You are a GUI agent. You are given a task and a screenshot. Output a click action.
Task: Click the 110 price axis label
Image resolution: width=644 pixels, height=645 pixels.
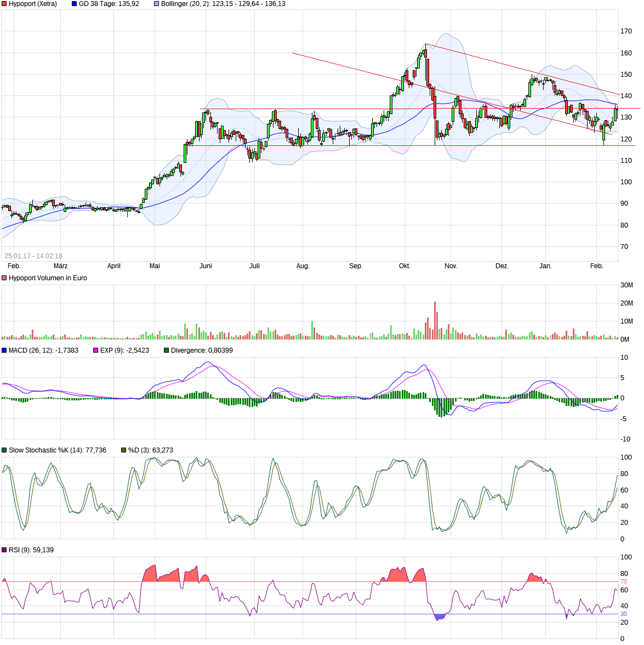626,160
